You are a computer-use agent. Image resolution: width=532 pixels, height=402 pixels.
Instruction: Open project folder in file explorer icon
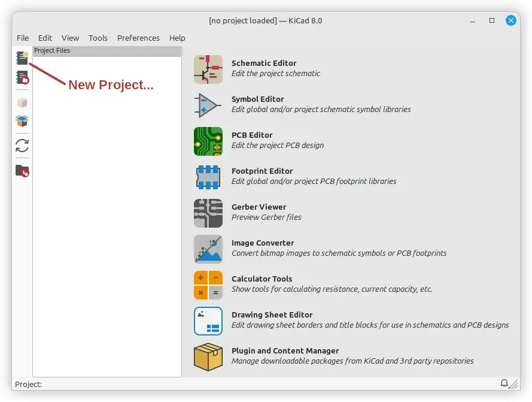click(x=22, y=171)
